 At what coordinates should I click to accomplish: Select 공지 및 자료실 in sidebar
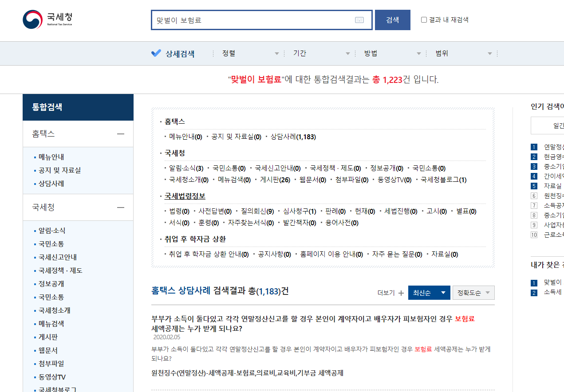point(59,170)
